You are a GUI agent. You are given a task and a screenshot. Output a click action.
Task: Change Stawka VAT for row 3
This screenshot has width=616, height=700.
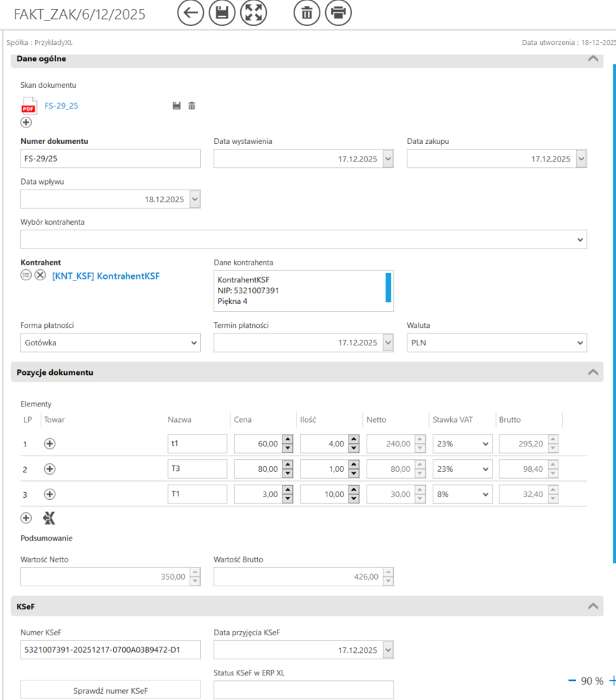(x=461, y=494)
